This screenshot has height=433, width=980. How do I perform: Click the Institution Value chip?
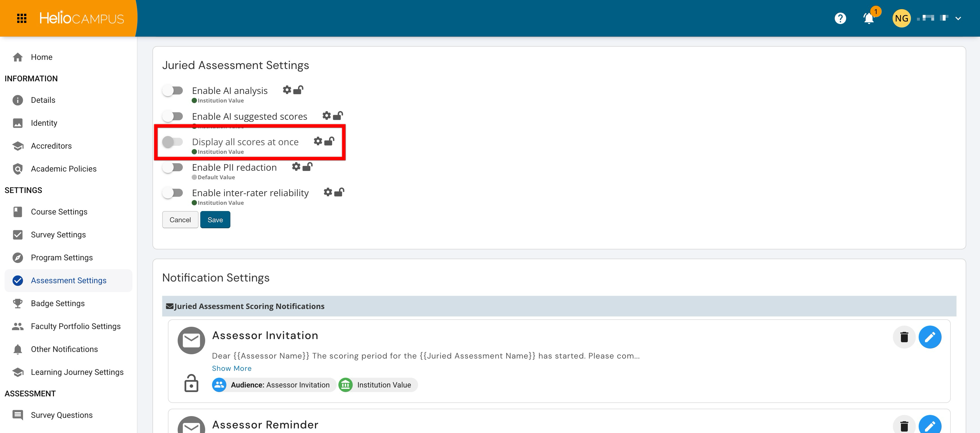[378, 385]
